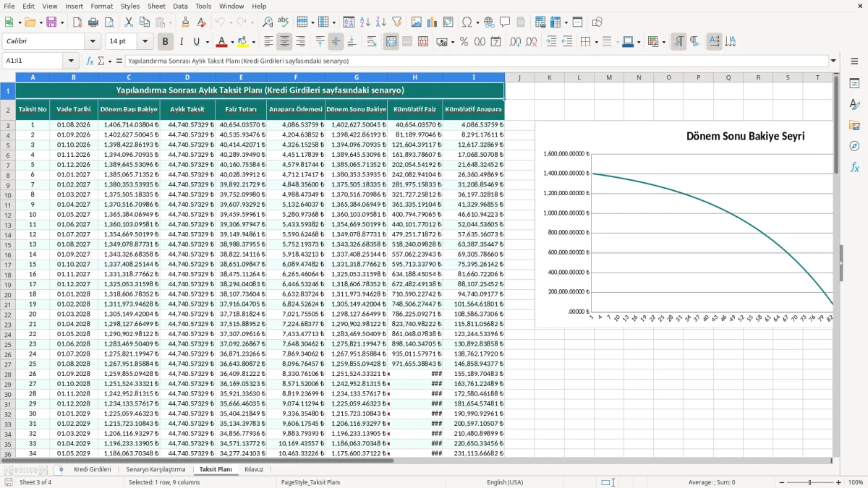Insert comment icon
Viewport: 868px width, 488px height.
505,22
